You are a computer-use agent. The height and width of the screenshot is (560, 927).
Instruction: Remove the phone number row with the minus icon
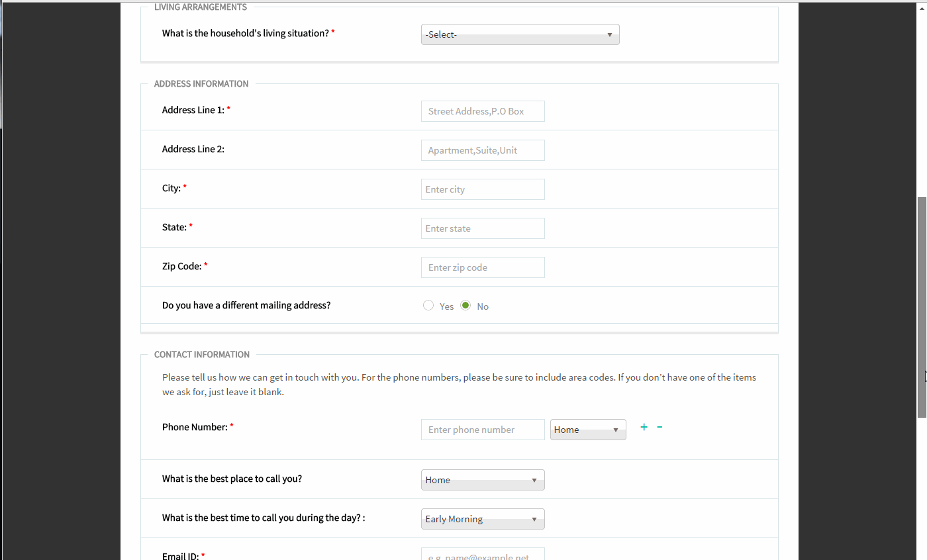pos(659,427)
